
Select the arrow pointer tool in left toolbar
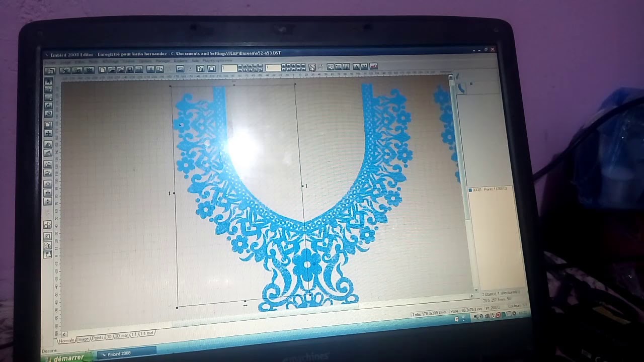coord(49,80)
